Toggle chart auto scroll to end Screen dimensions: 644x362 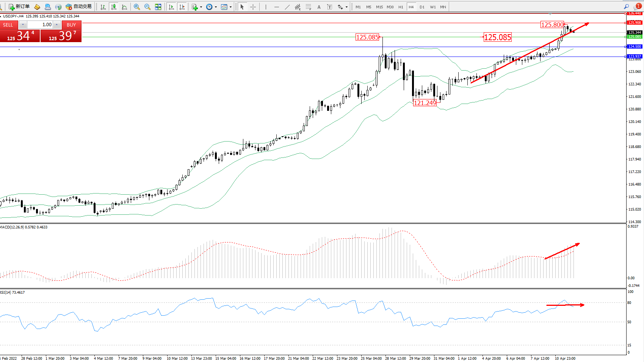(x=171, y=7)
